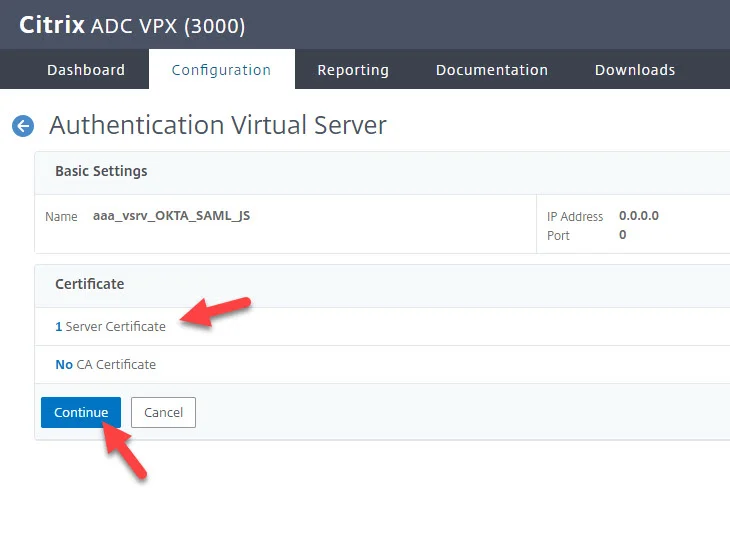Click the Name field label
This screenshot has height=537, width=730.
click(x=61, y=217)
